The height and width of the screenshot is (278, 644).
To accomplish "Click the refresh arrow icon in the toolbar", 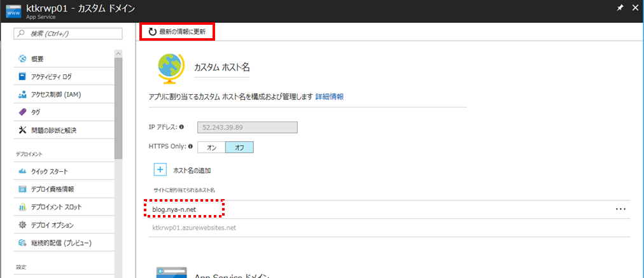I will (x=152, y=32).
